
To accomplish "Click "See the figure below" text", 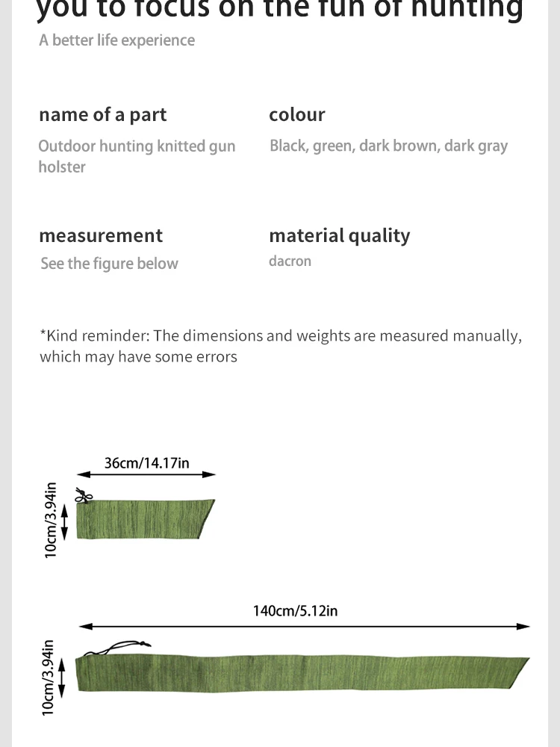I will coord(109,264).
